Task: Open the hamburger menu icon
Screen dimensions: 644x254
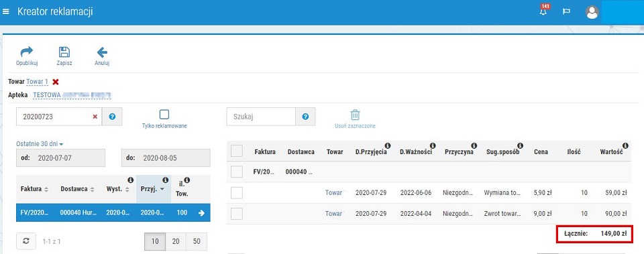Action: pyautogui.click(x=6, y=11)
